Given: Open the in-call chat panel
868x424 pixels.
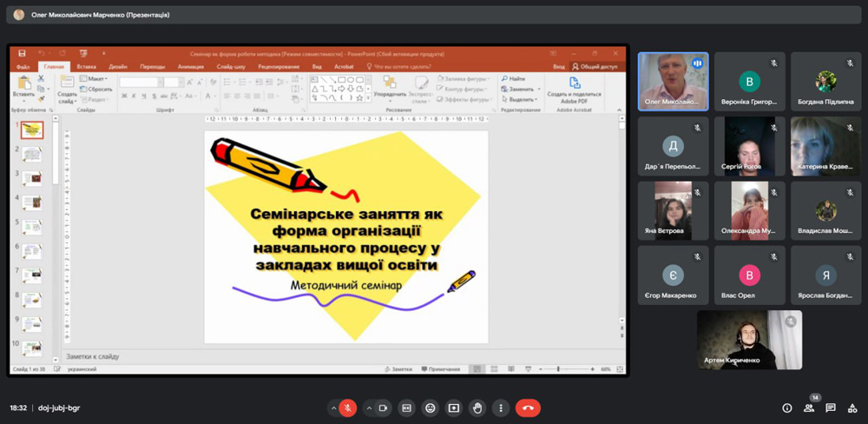Looking at the screenshot, I should tap(831, 407).
